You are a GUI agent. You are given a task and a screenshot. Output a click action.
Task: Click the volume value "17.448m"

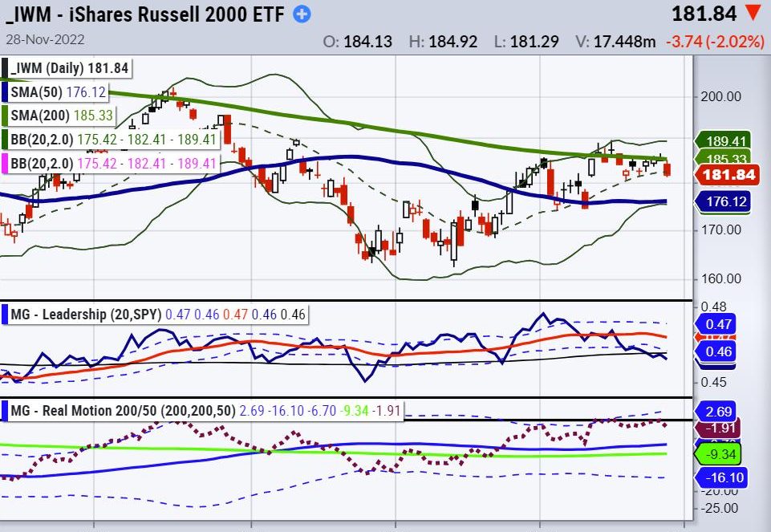tap(624, 42)
